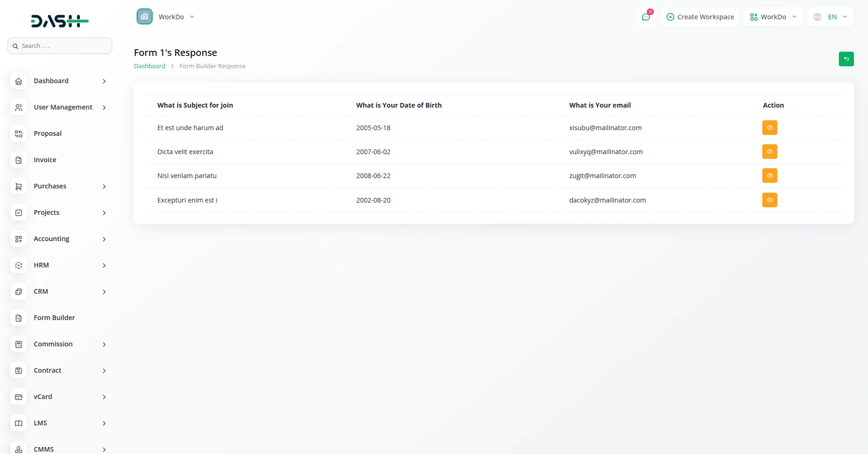This screenshot has height=454, width=868.
Task: Click inside the Search field
Action: (60, 46)
